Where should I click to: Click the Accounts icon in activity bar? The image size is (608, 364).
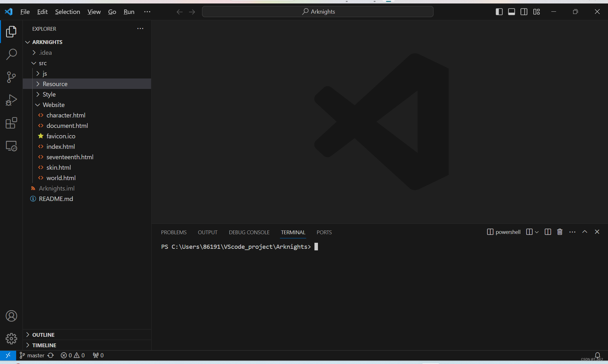pos(11,316)
